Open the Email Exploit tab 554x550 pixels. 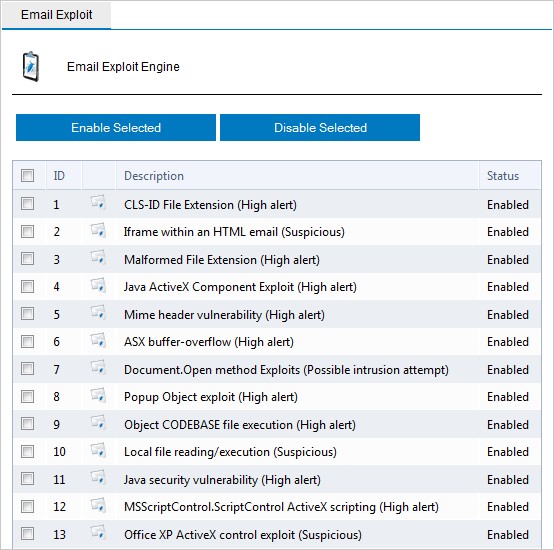(x=57, y=15)
